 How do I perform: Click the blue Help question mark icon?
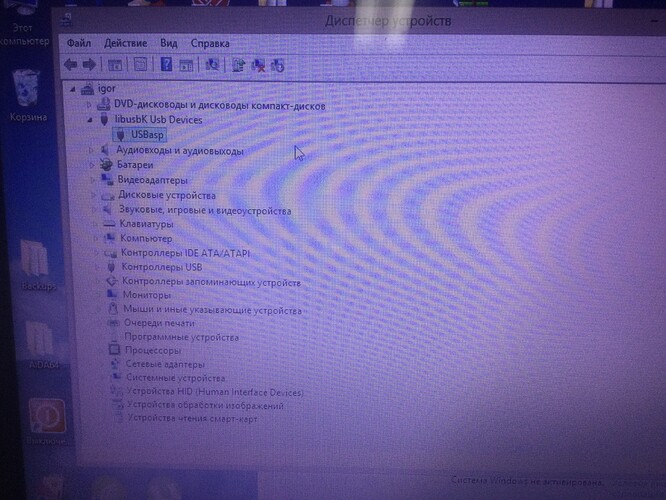(x=166, y=65)
